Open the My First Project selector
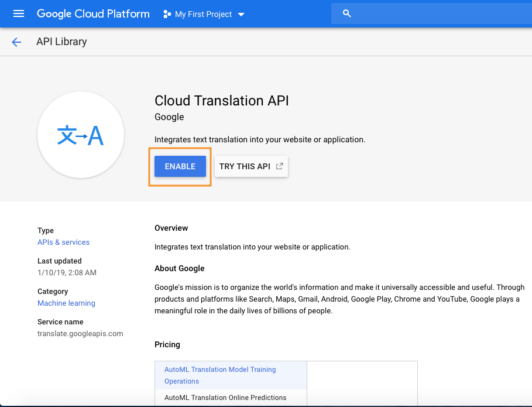Viewport: 532px width, 407px height. click(204, 14)
